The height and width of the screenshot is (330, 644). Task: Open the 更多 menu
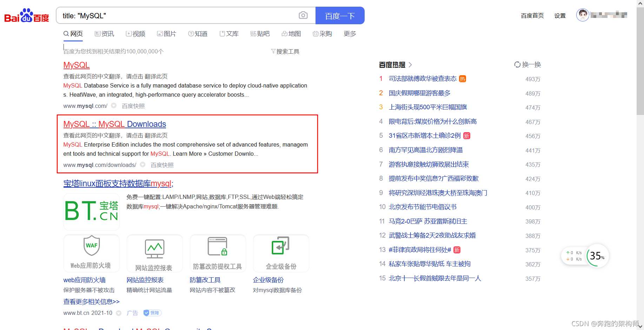(350, 34)
